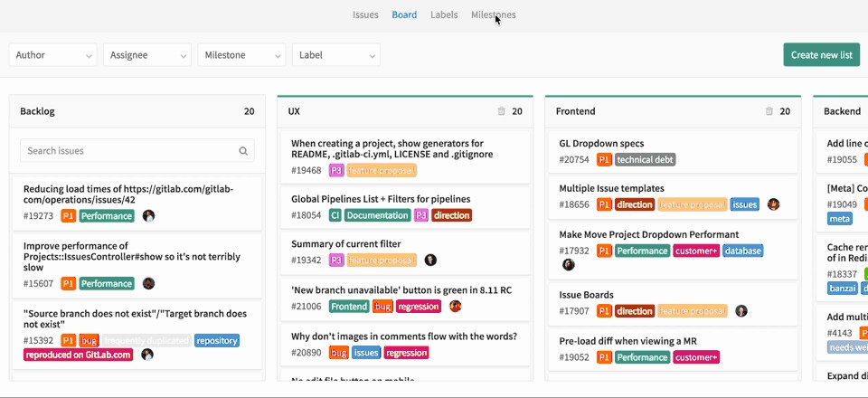Click the green Performance label on #19273
Viewport: 868px width, 398px height.
click(x=107, y=216)
